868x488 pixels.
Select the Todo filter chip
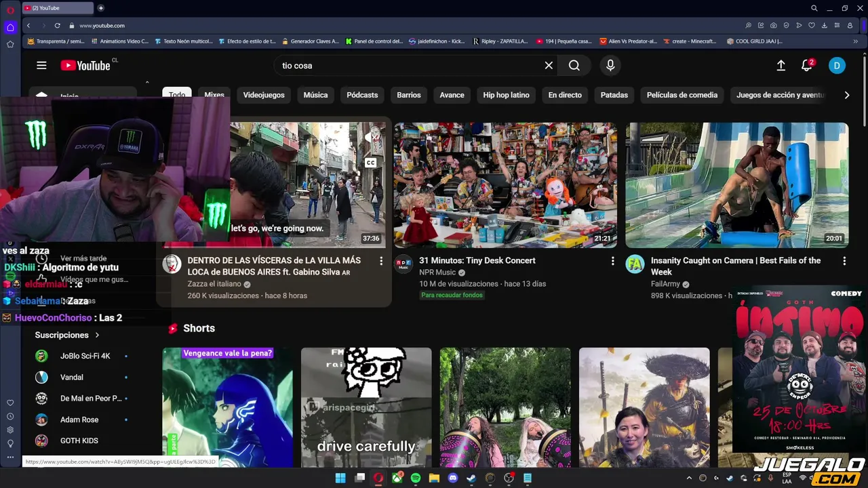[177, 95]
